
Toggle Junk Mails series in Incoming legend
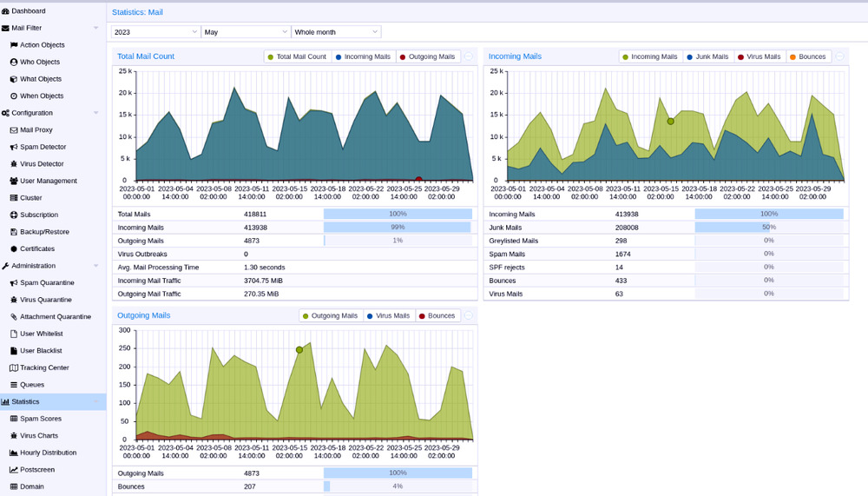[x=707, y=56]
